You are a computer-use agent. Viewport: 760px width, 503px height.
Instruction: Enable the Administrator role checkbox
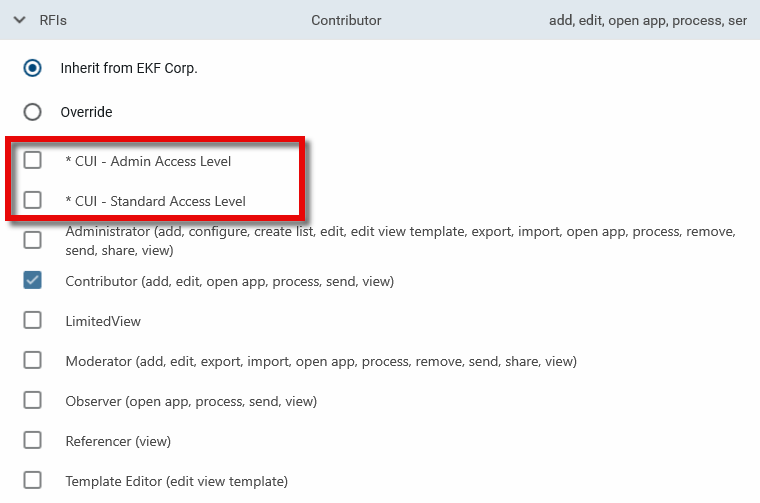33,240
